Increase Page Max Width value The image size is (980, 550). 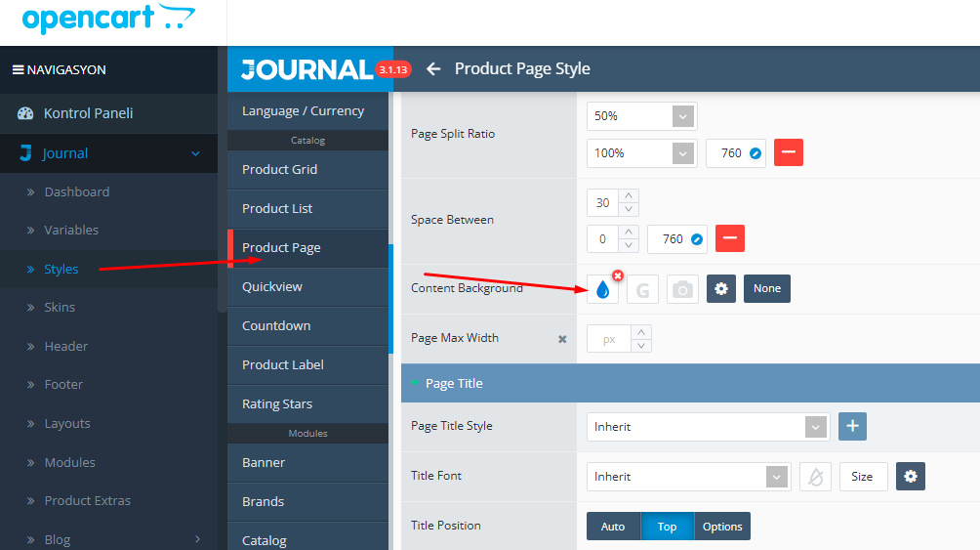(x=641, y=332)
